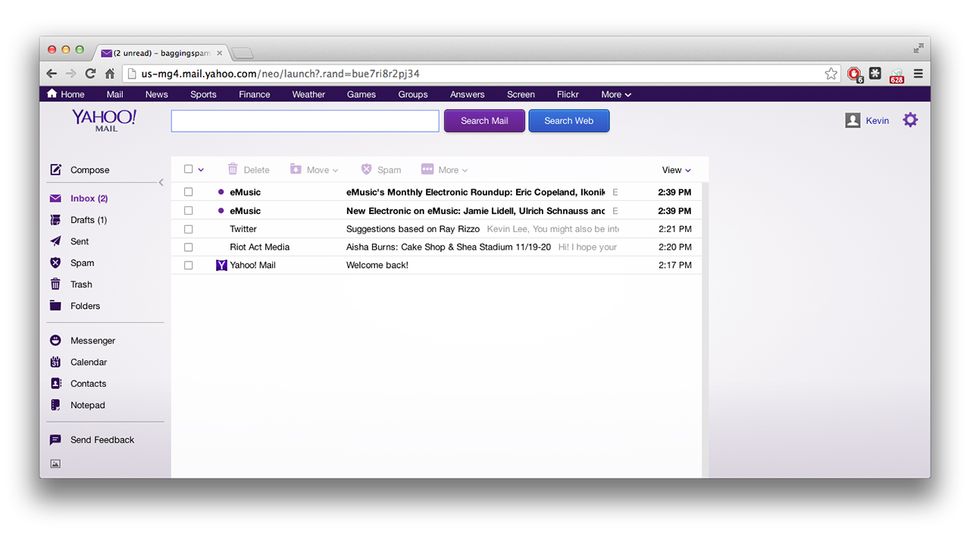Click the Inbox envelope icon
970x546 pixels.
point(56,198)
